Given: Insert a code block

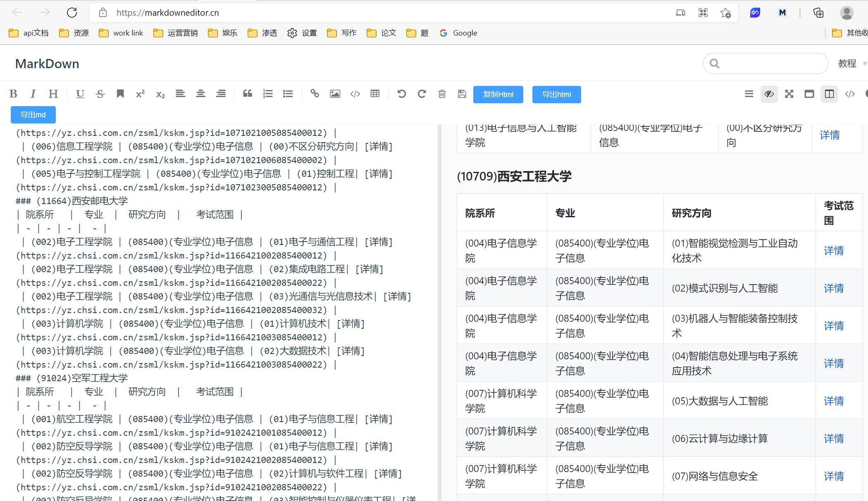Looking at the screenshot, I should (355, 94).
